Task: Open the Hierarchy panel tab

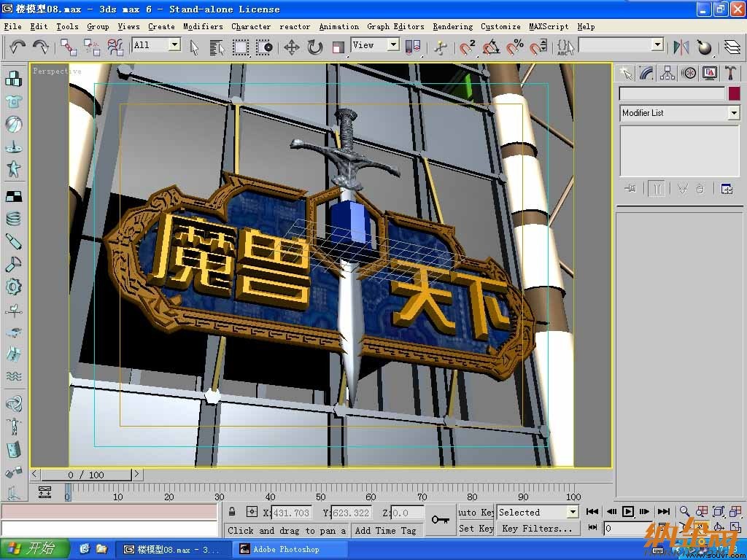Action: click(667, 74)
